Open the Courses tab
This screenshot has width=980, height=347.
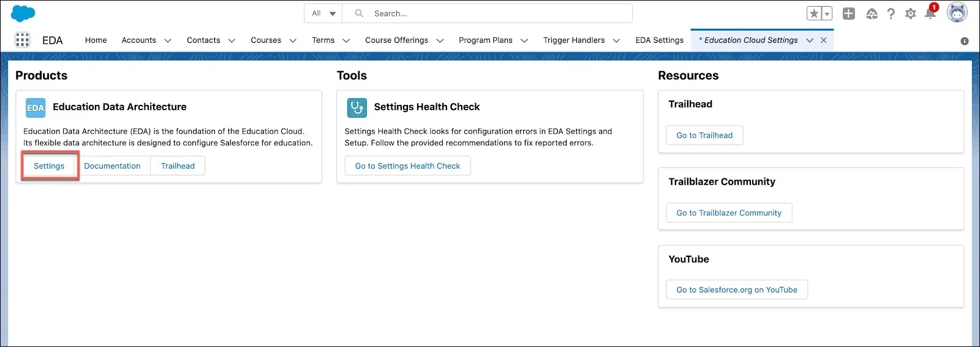click(266, 40)
